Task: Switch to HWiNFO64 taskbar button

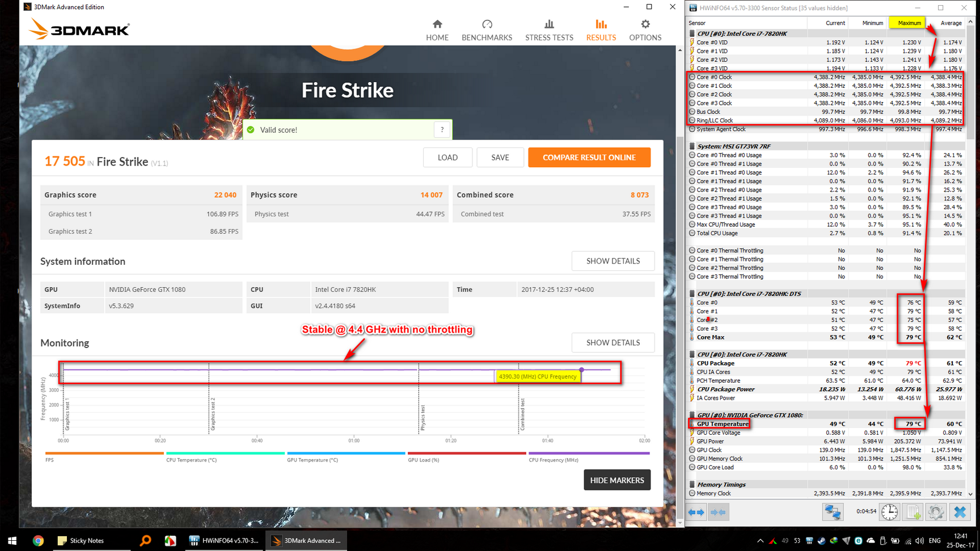Action: pos(225,540)
